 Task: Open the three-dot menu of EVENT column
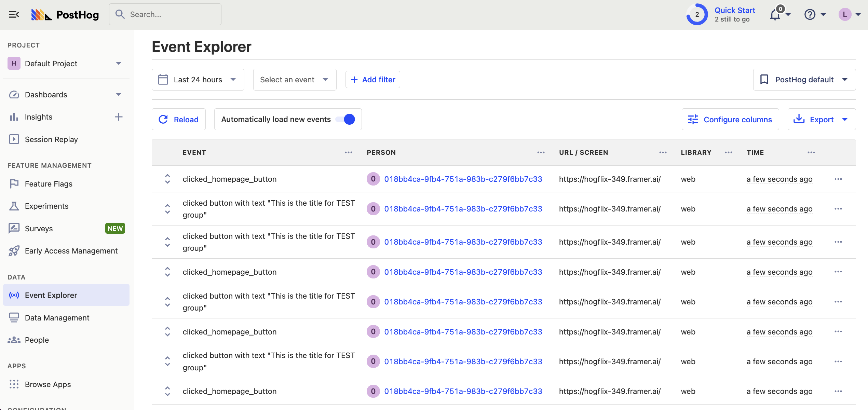[348, 152]
